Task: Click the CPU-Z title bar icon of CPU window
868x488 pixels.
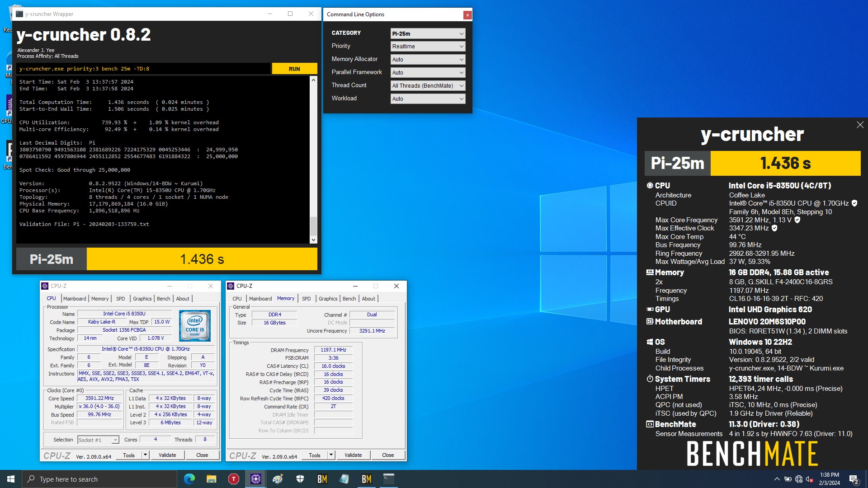Action: click(x=45, y=286)
